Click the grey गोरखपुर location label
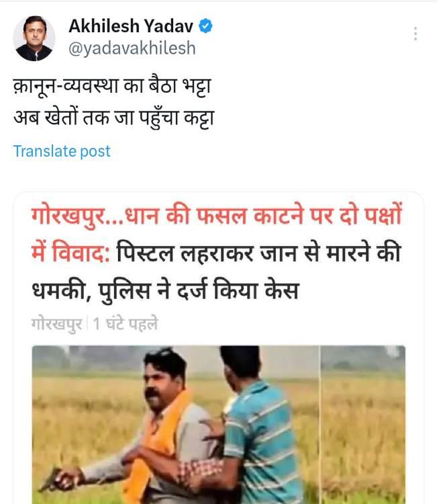The image size is (437, 504). pyautogui.click(x=56, y=323)
